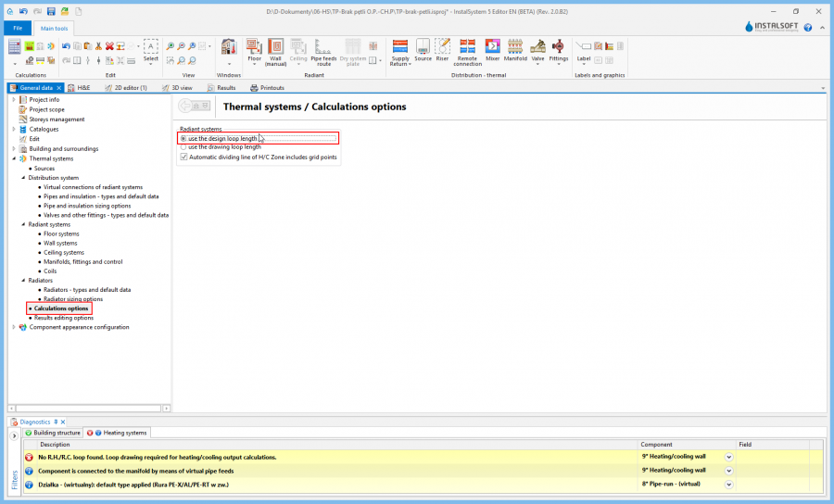Select 'use the drawing loop length' option
The image size is (834, 504).
[183, 147]
